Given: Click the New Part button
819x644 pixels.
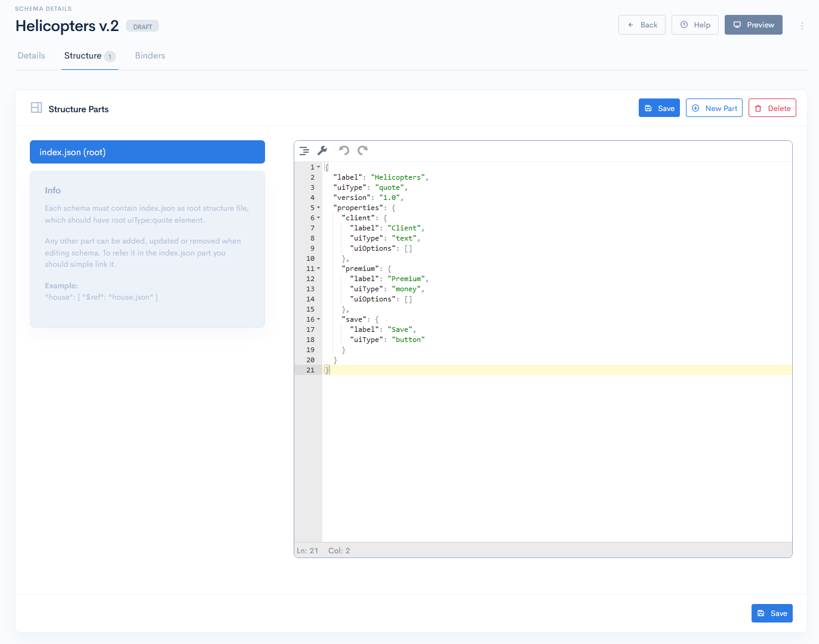Looking at the screenshot, I should [714, 108].
